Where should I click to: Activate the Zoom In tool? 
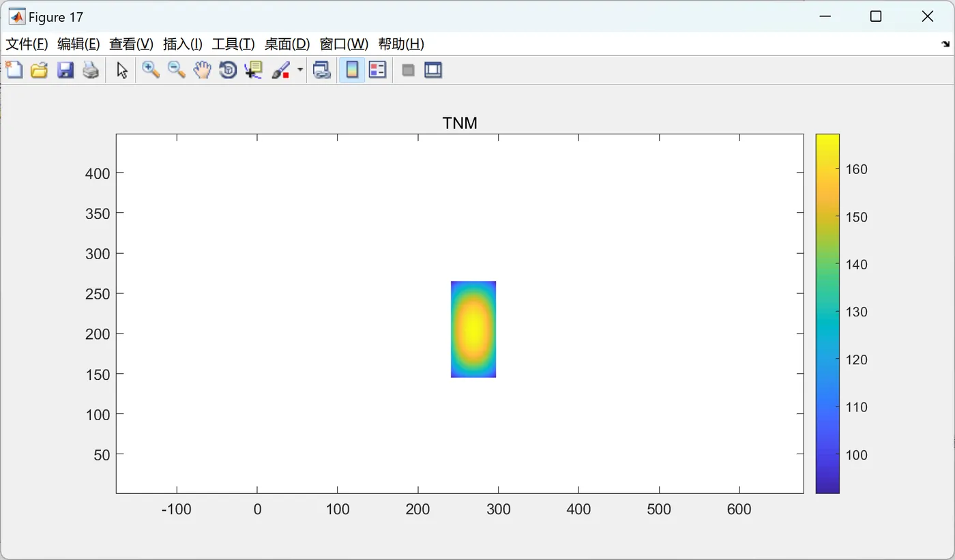pyautogui.click(x=151, y=70)
